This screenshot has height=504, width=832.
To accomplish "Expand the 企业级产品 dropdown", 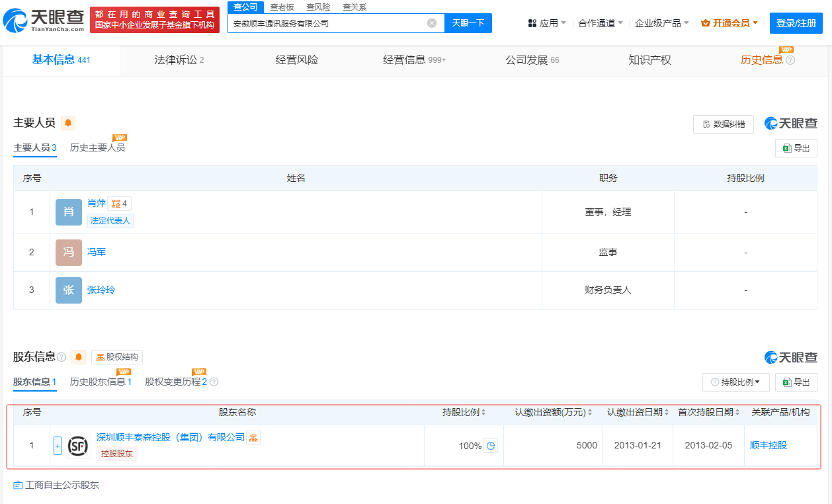I will click(661, 23).
